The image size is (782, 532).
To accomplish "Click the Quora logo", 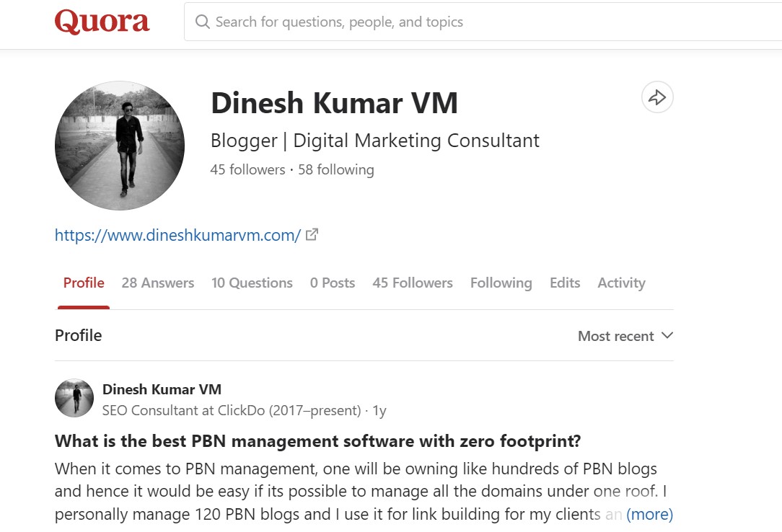I will [x=102, y=22].
